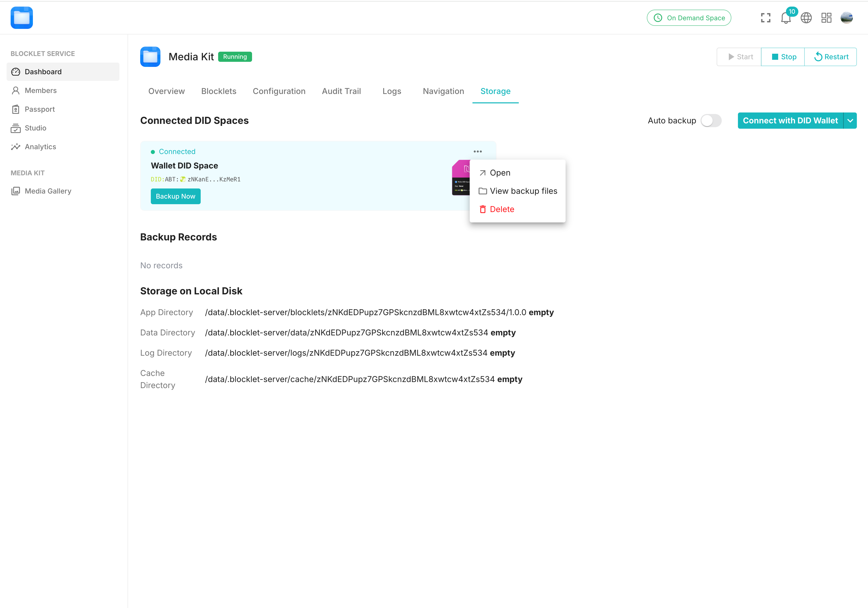Toggle the Auto backup switch

(711, 121)
